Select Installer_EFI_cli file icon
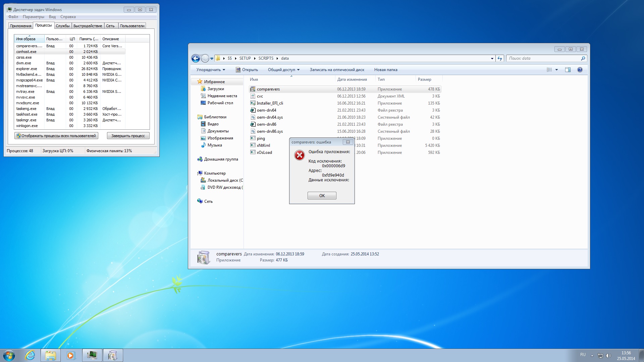The height and width of the screenshot is (362, 644). 253,103
